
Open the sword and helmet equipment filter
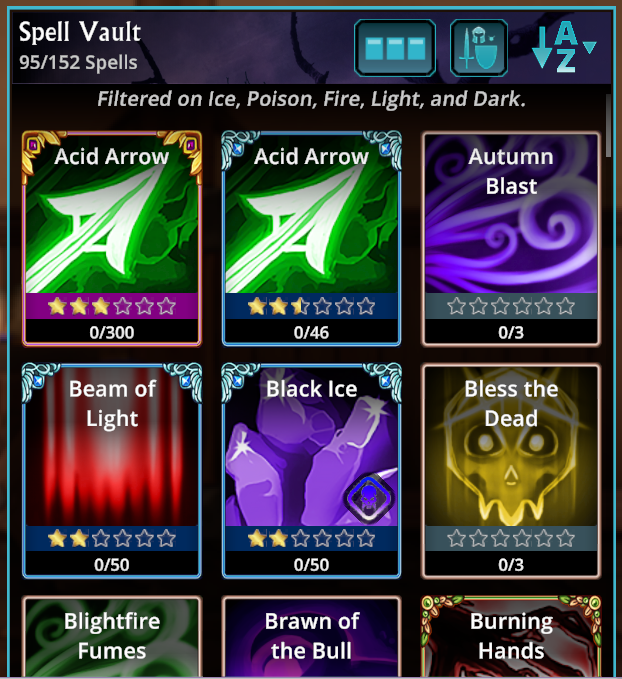[479, 48]
